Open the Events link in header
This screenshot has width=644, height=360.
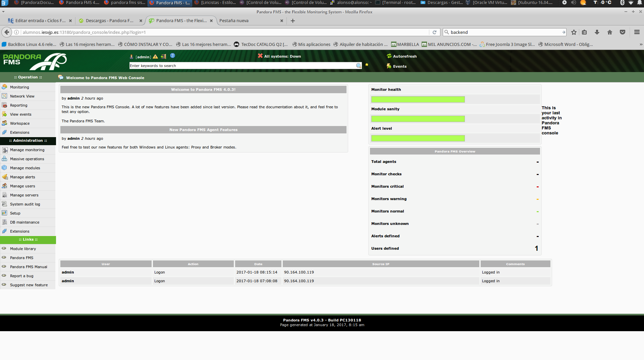pyautogui.click(x=399, y=66)
